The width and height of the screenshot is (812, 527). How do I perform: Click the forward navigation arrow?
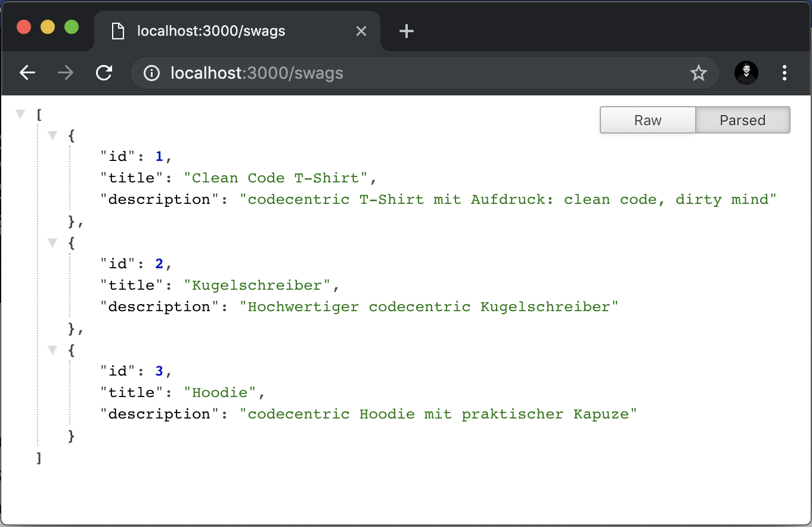point(66,73)
